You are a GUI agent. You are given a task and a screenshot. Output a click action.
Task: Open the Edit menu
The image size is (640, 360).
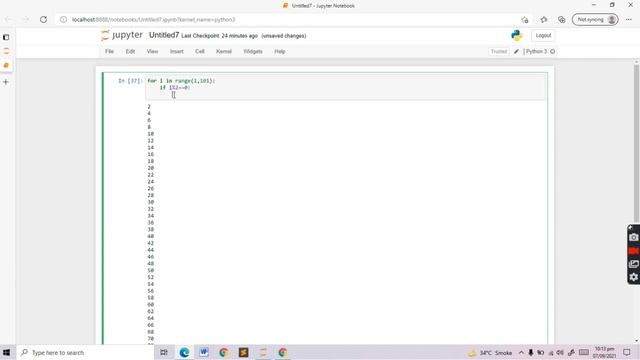click(x=130, y=51)
